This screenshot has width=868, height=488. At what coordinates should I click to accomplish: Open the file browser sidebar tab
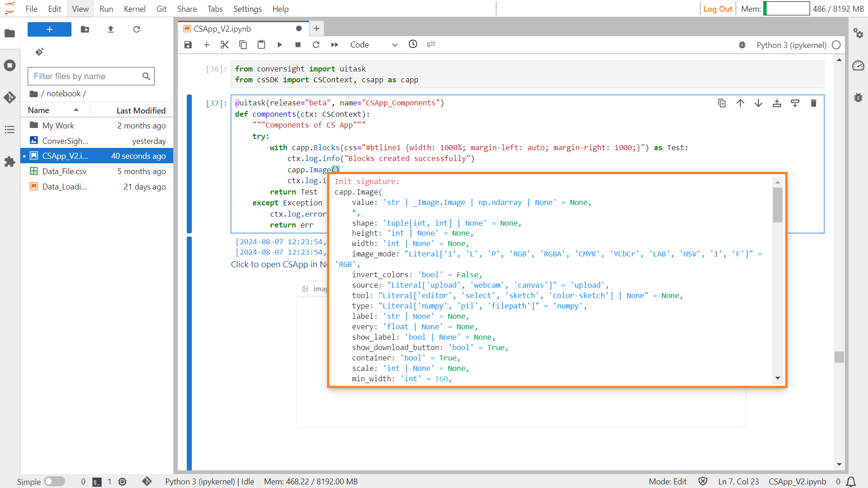9,33
